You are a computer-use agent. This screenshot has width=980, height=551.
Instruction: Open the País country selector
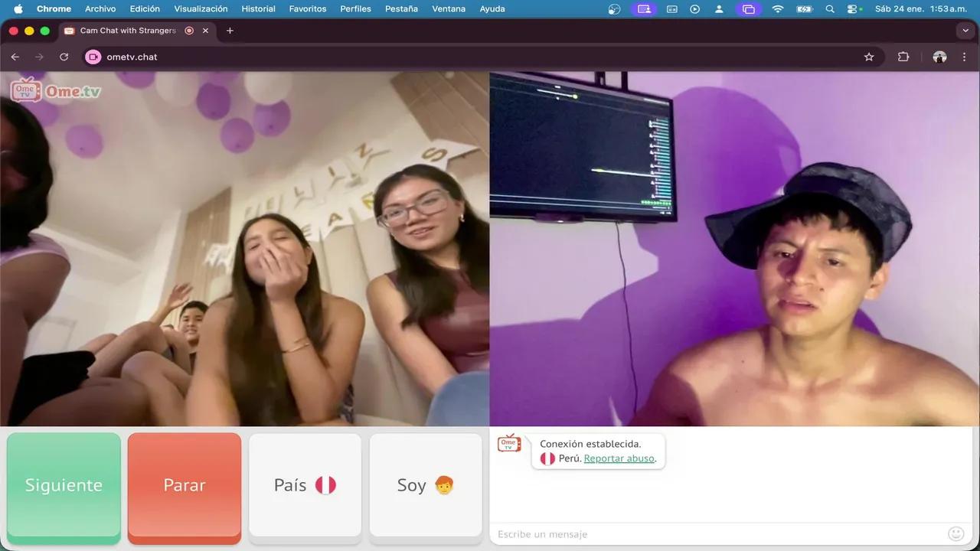tap(305, 485)
